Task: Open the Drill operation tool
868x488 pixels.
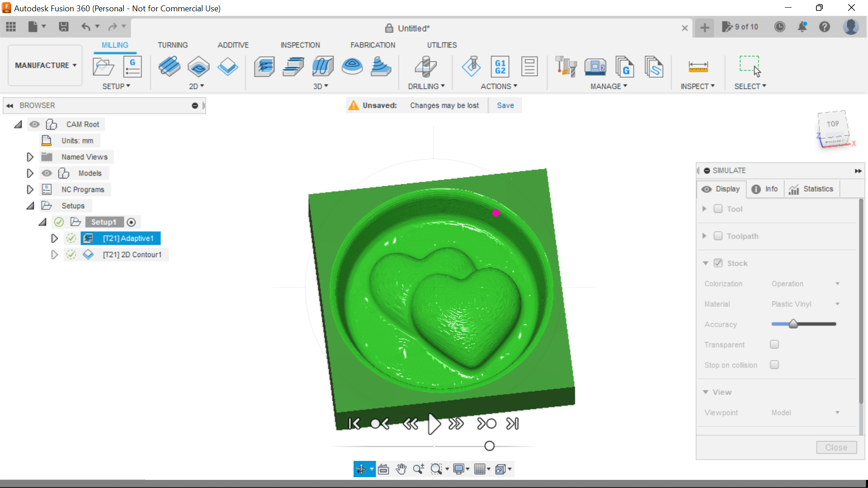Action: point(425,67)
